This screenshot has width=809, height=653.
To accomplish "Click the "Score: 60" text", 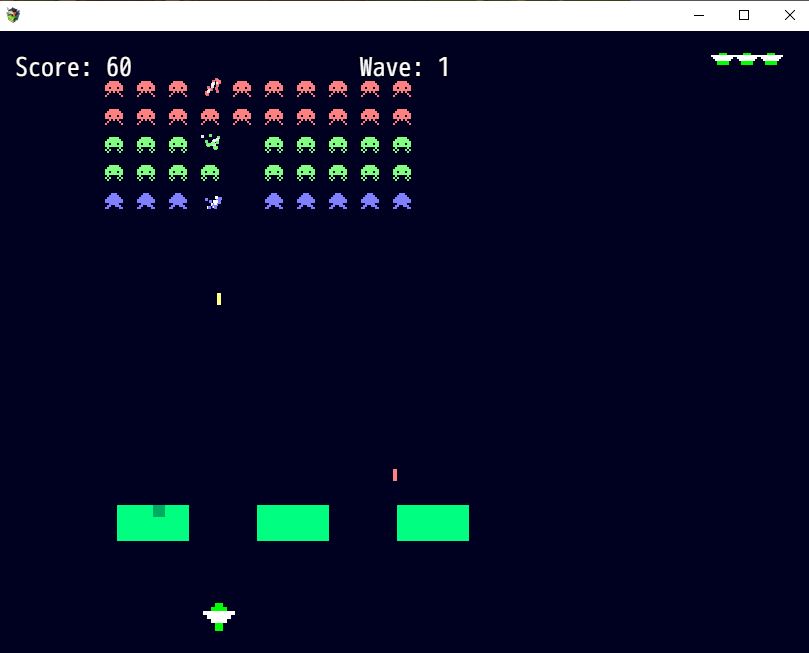I will (x=74, y=67).
